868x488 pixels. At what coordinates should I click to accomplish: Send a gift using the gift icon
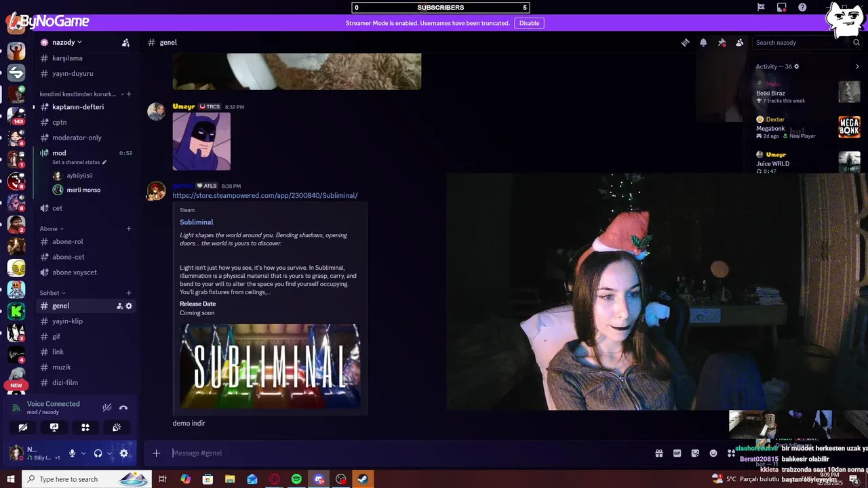[x=658, y=453]
